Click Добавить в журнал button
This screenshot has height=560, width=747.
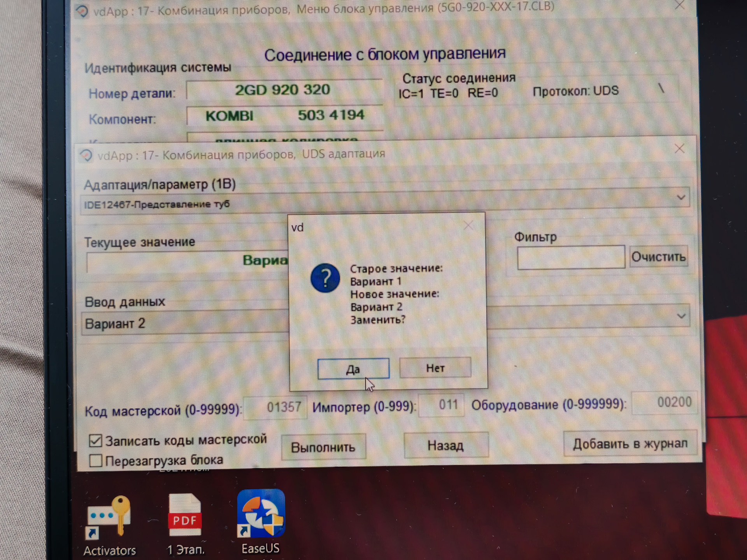[x=630, y=443]
